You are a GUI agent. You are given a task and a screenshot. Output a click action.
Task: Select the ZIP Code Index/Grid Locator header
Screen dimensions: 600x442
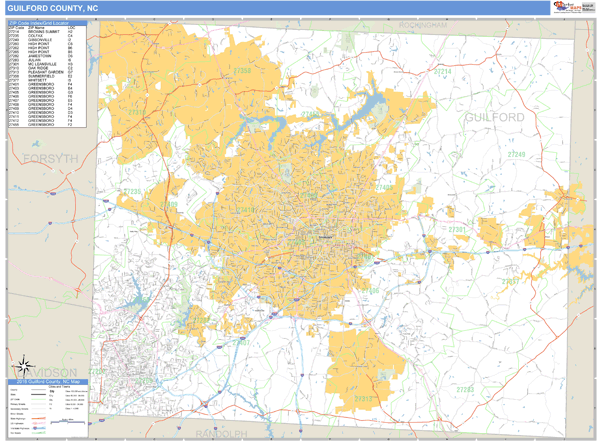tap(43, 24)
